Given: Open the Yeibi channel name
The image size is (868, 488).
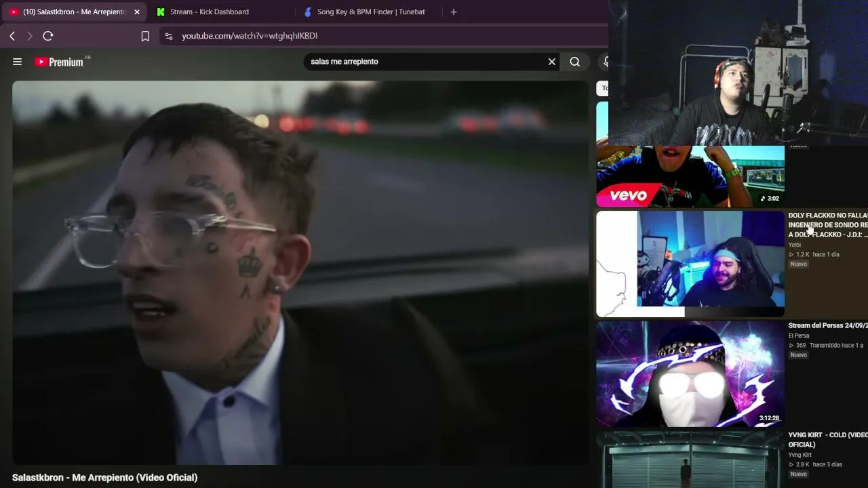Looking at the screenshot, I should (x=794, y=245).
